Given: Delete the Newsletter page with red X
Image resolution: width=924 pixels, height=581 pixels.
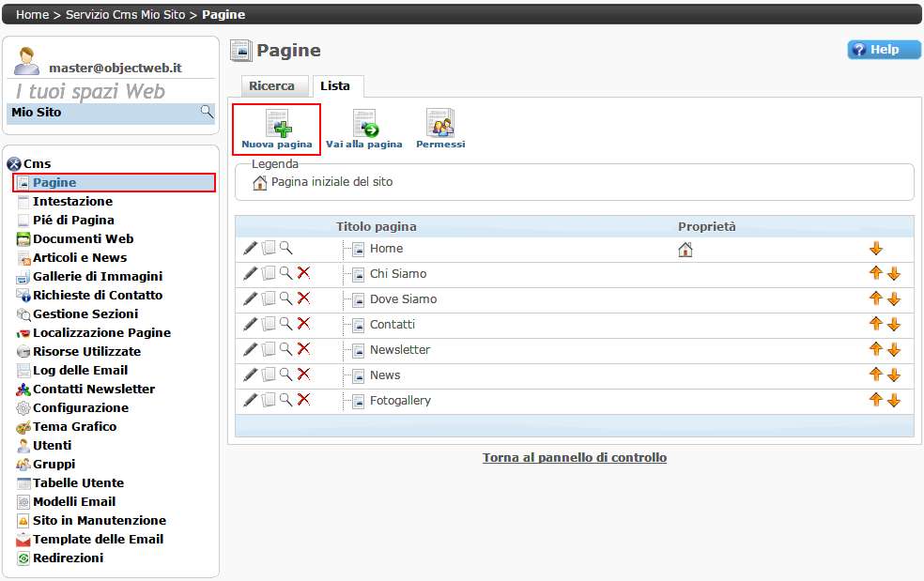Looking at the screenshot, I should click(x=303, y=349).
